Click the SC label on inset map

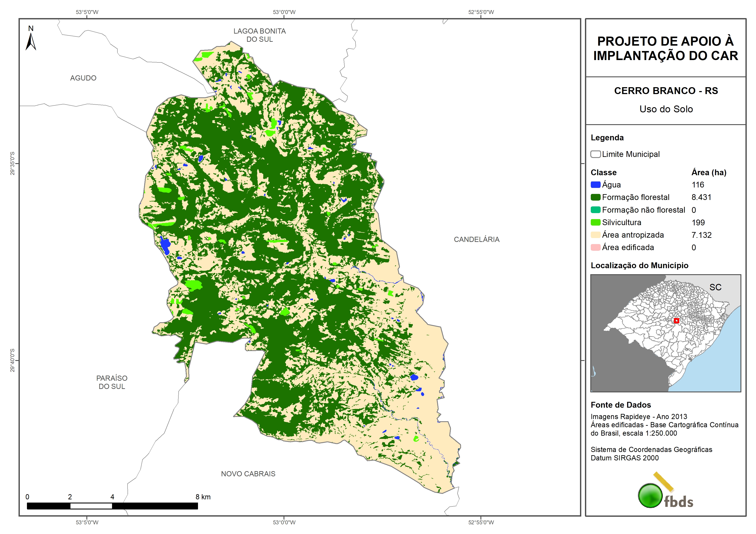[715, 287]
